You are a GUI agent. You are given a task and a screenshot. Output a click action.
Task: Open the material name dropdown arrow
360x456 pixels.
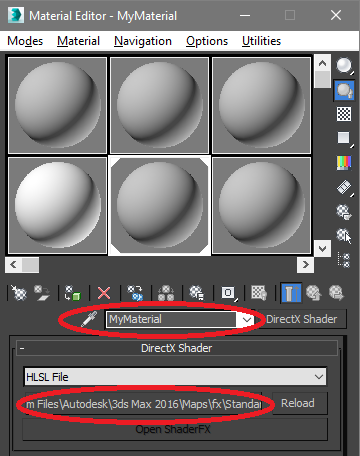coord(246,319)
